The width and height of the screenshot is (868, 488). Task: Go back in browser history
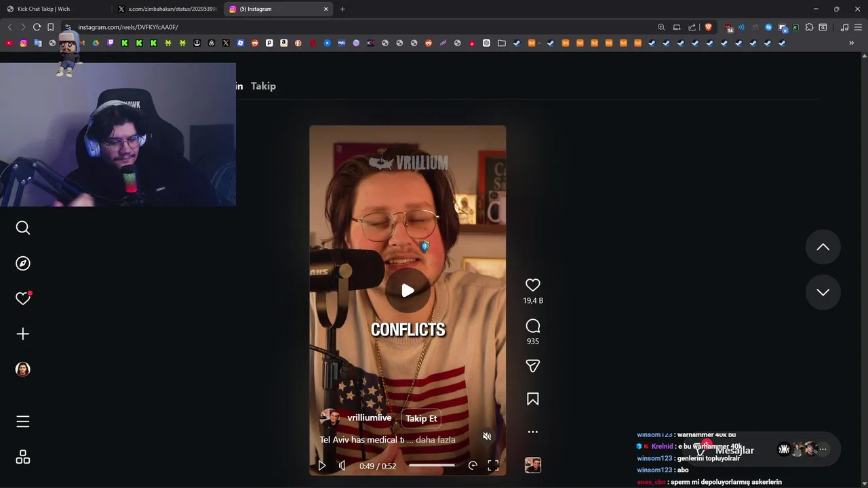tap(9, 27)
